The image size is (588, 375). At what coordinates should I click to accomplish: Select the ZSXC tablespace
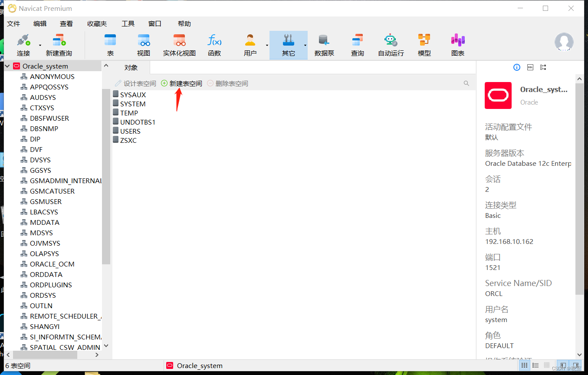[x=125, y=140]
